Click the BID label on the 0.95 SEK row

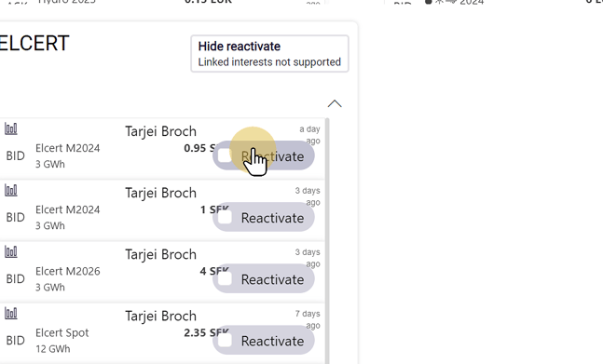16,155
